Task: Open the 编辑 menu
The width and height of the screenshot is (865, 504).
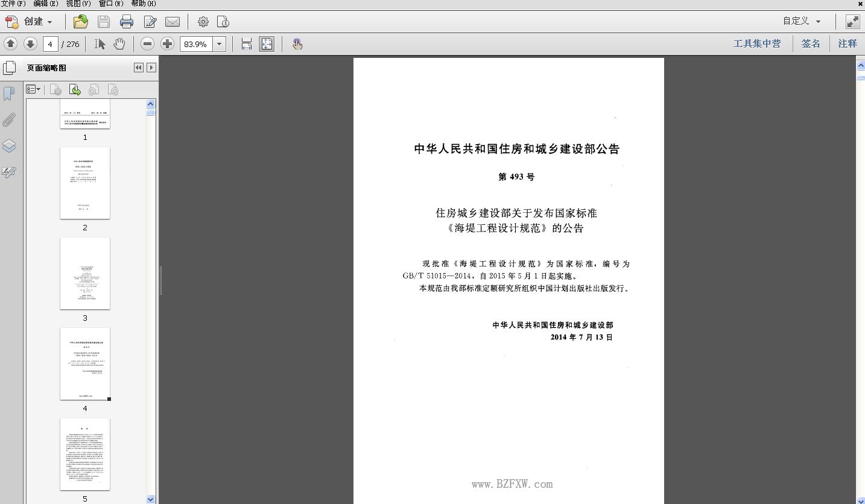Action: pos(46,4)
